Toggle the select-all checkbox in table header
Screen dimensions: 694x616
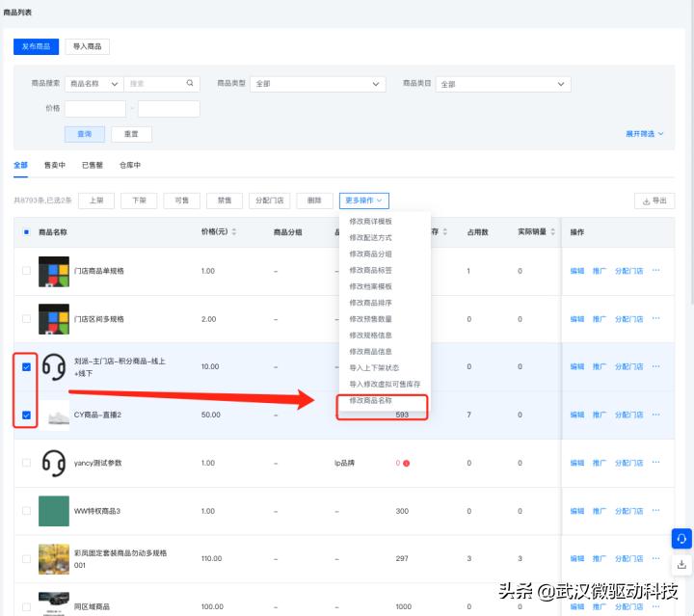tap(26, 232)
